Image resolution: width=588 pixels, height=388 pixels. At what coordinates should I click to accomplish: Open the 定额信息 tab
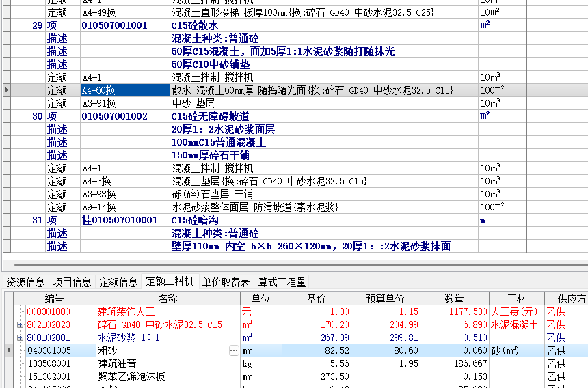pyautogui.click(x=118, y=282)
